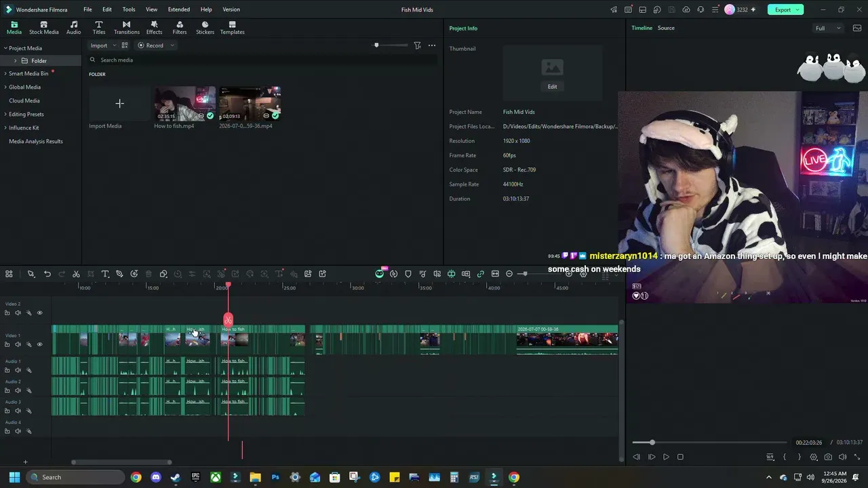Select the scissors split tool in timeline toolbar
The width and height of the screenshot is (868, 488).
tap(76, 274)
